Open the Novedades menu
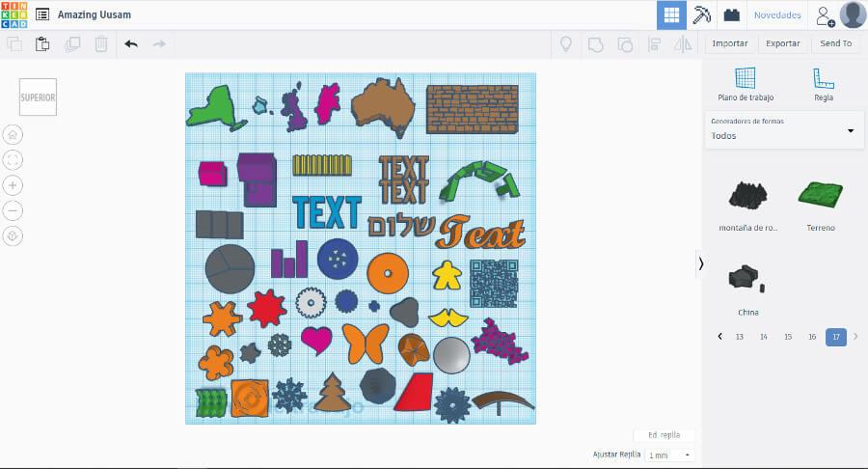This screenshot has height=469, width=868. (x=776, y=14)
